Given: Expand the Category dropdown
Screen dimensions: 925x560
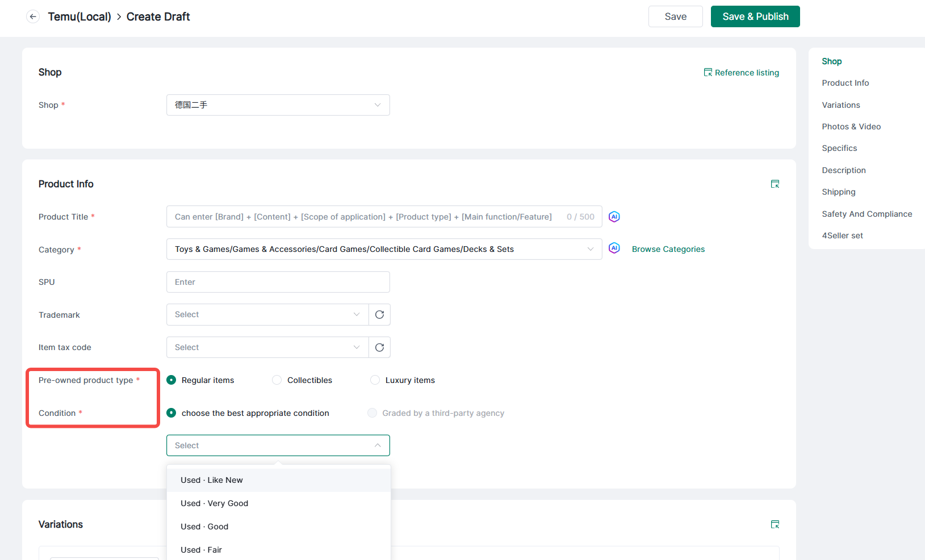Looking at the screenshot, I should (383, 249).
